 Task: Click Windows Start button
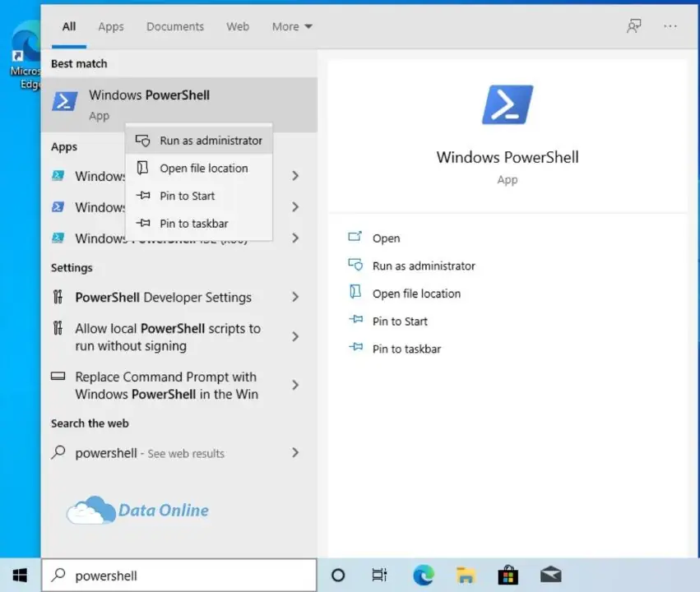(20, 576)
